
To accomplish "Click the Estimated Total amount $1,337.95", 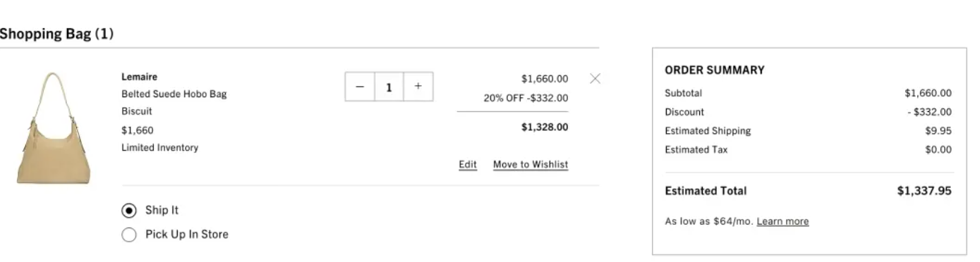I will tap(924, 191).
